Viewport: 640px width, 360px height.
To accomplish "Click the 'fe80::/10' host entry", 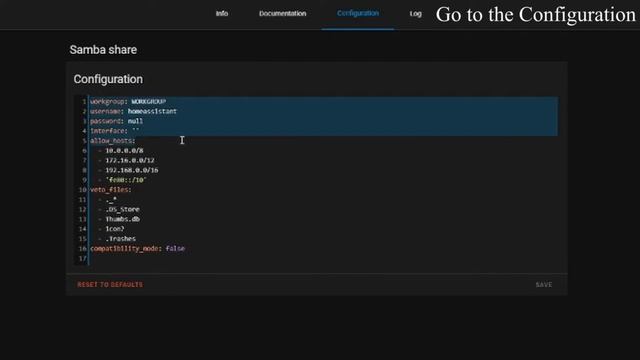I will (126, 180).
